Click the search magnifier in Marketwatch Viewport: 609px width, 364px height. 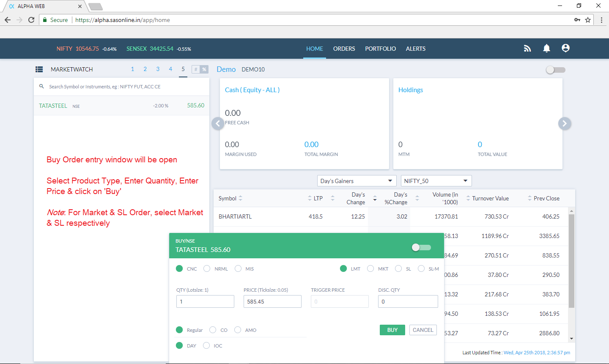pyautogui.click(x=41, y=86)
